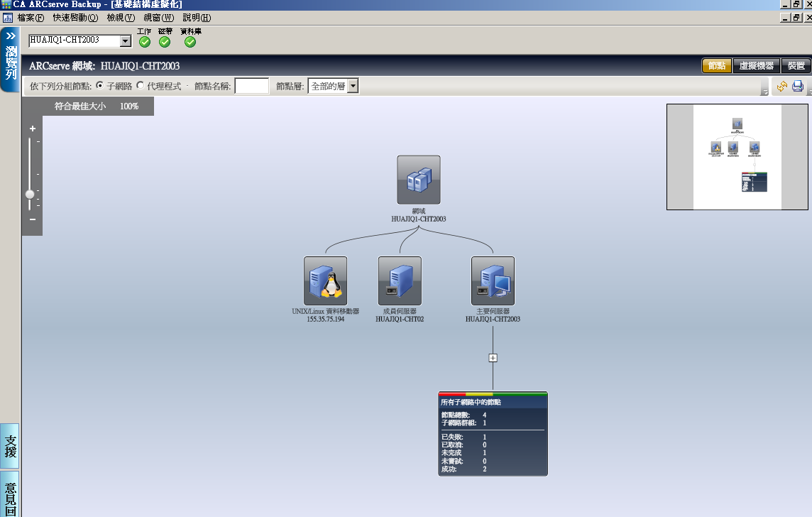The height and width of the screenshot is (517, 812).
Task: Select the member server HUAJIQ1-CHT02 icon
Action: coord(400,281)
